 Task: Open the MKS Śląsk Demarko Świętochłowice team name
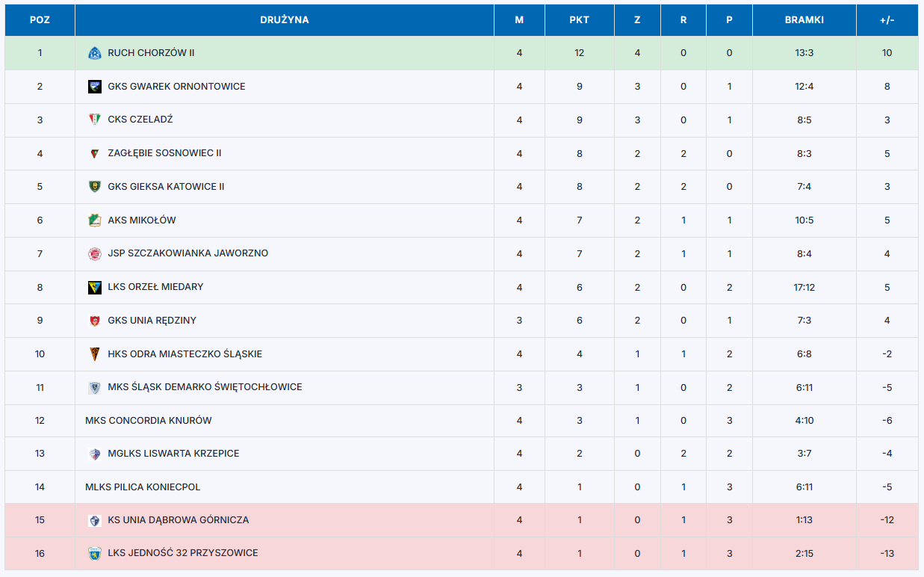(205, 387)
